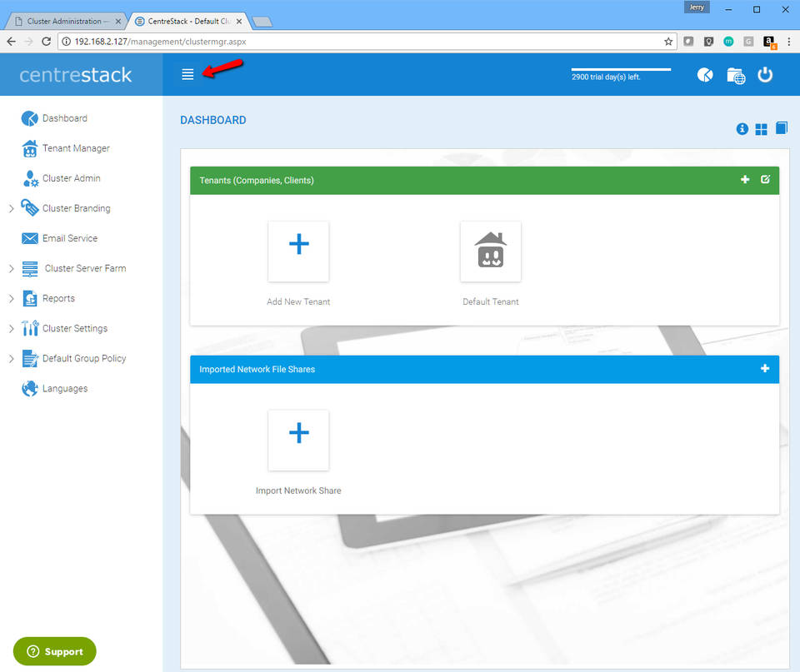
Task: Click the power/logout icon in the header
Action: [x=765, y=75]
